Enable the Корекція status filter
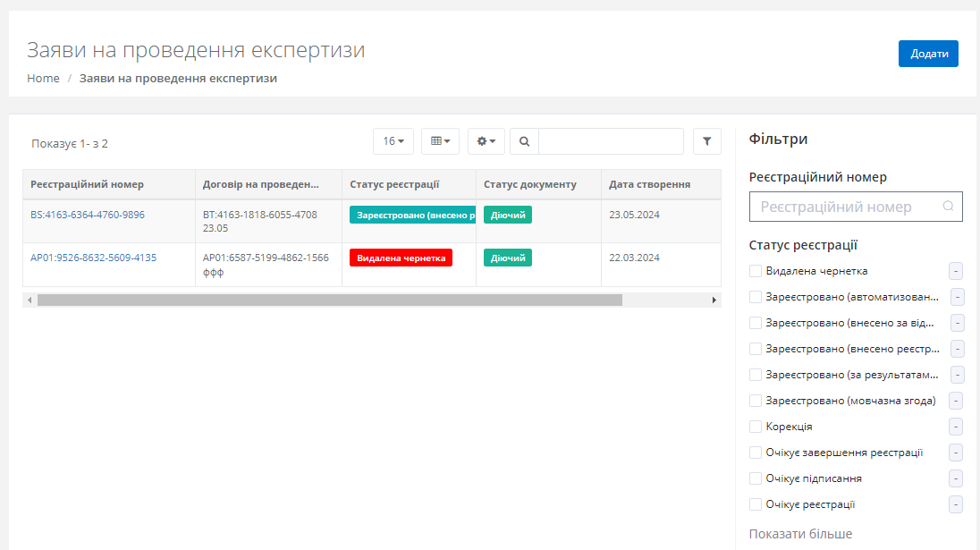 (756, 427)
